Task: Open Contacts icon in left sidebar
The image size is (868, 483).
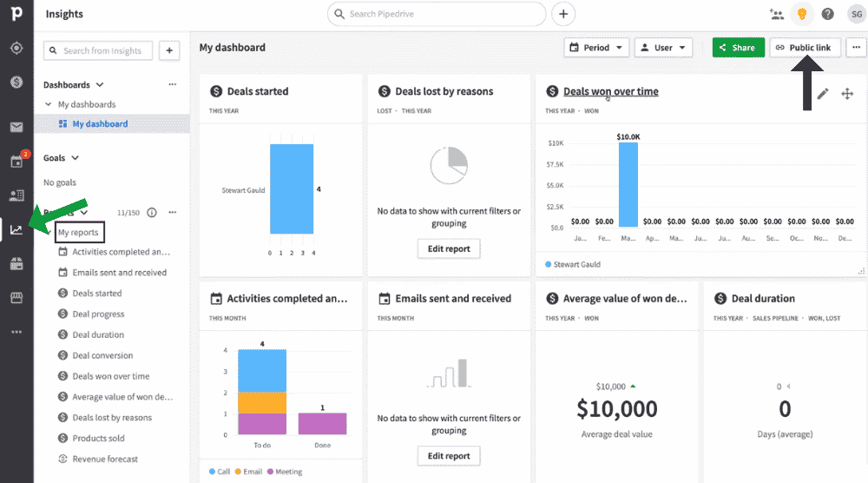Action: point(16,195)
